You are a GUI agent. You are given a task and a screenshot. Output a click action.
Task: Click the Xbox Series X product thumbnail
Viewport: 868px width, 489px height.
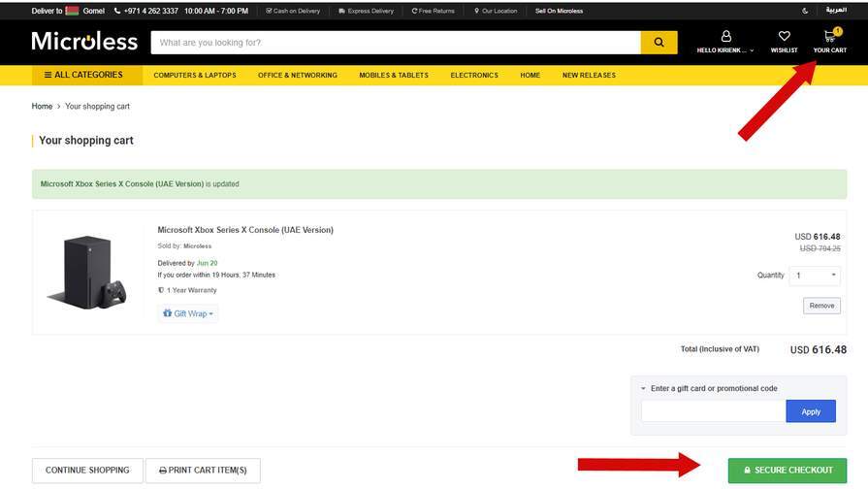[x=86, y=272]
